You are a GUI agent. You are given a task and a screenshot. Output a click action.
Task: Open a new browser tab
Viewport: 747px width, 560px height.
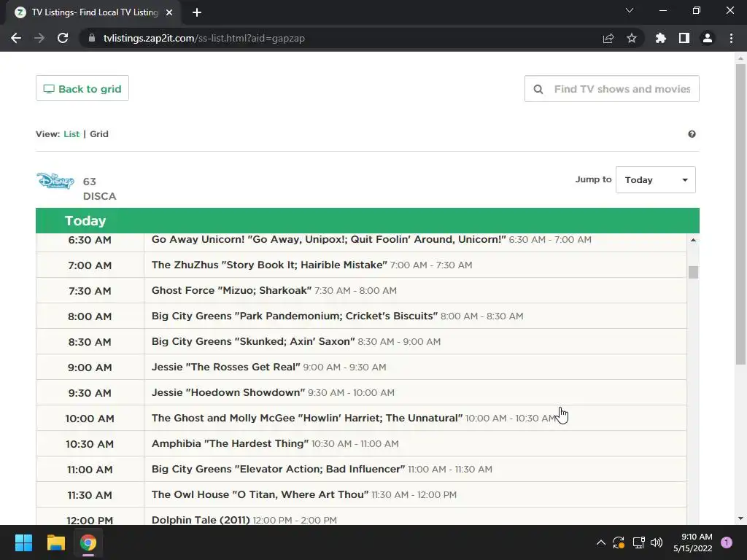coord(197,12)
